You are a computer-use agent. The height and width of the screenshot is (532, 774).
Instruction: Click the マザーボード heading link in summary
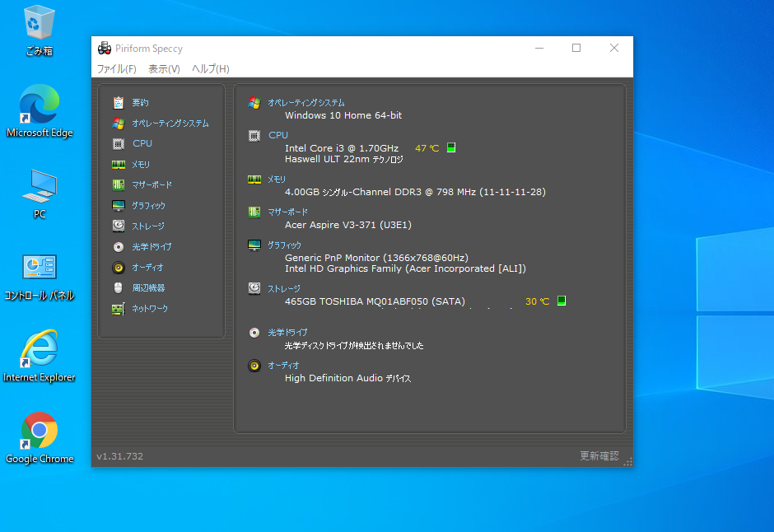[288, 212]
